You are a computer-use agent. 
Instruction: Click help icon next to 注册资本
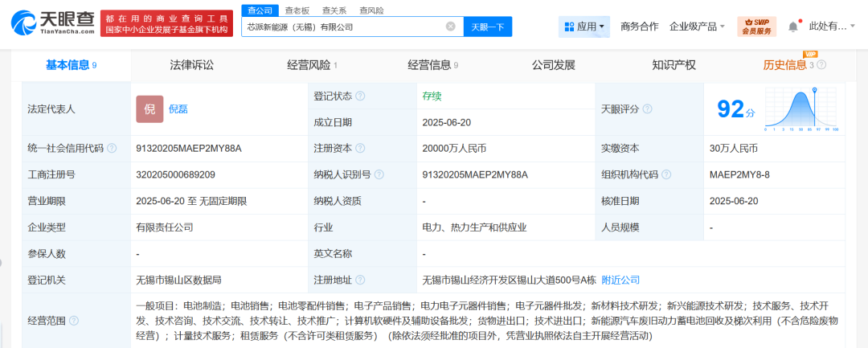pyautogui.click(x=360, y=148)
